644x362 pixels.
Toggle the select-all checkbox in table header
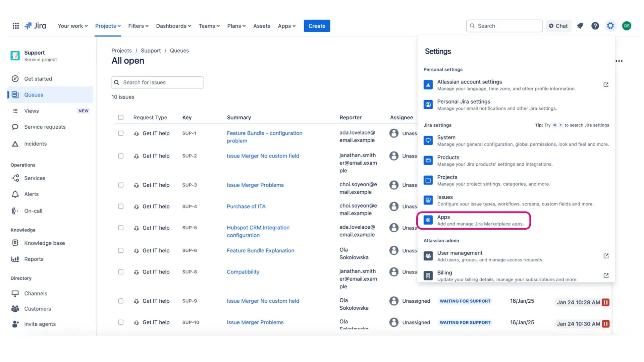[121, 117]
